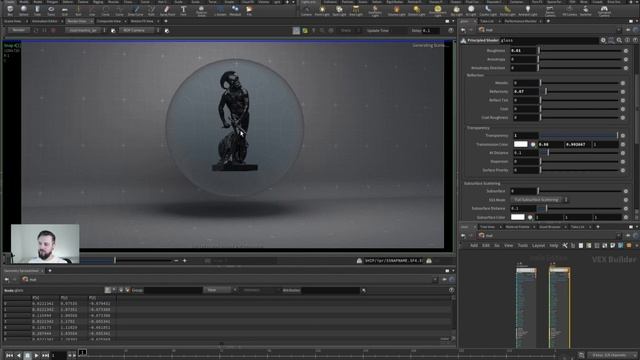Add a Gamepad Camera from the shelf
640x360 pixels.
tap(604, 11)
